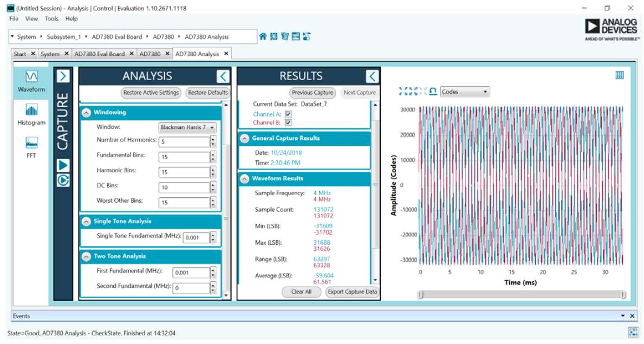Click the left handle of the time range slider
This screenshot has width=644, height=344.
[421, 295]
